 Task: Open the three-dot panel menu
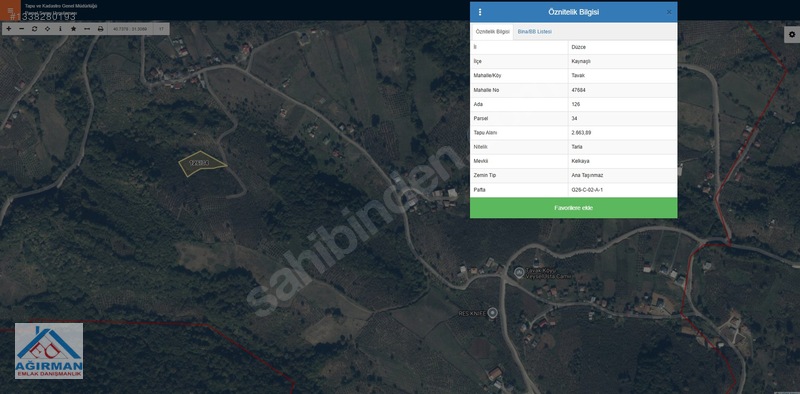[480, 12]
